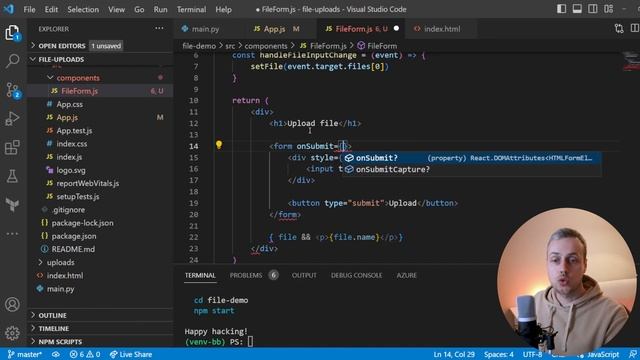The width and height of the screenshot is (640, 360).
Task: Customize layout icon in title bar
Action: pyautogui.click(x=609, y=9)
